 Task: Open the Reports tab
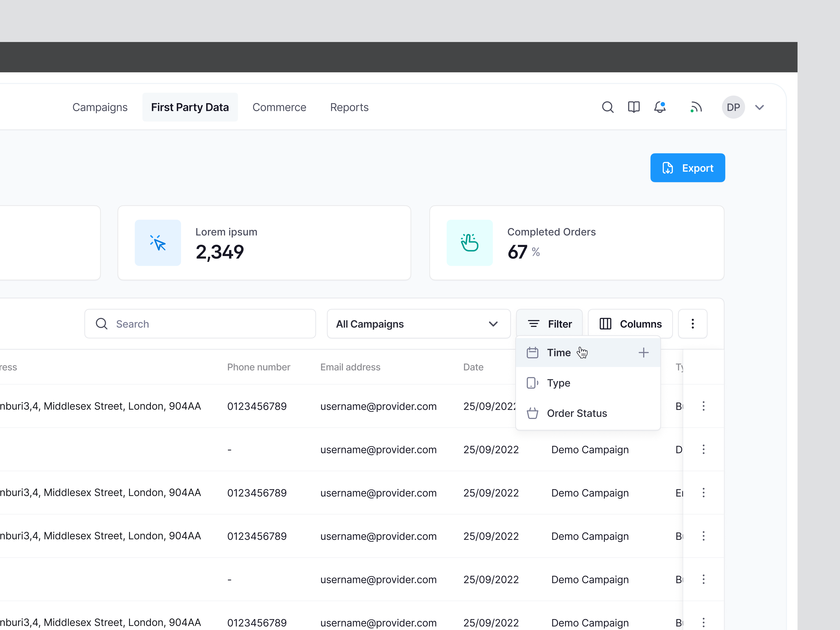[349, 107]
